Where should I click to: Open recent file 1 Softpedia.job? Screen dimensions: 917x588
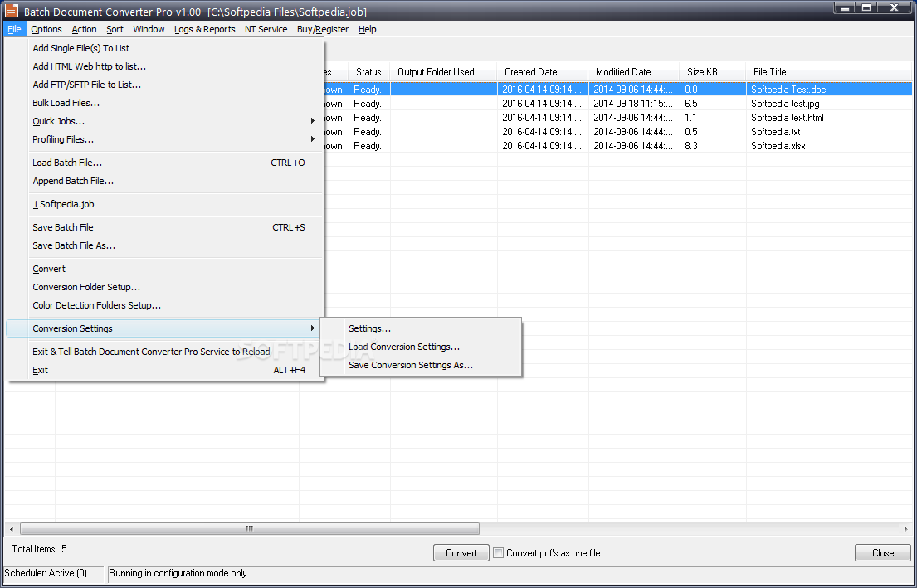[x=163, y=204]
